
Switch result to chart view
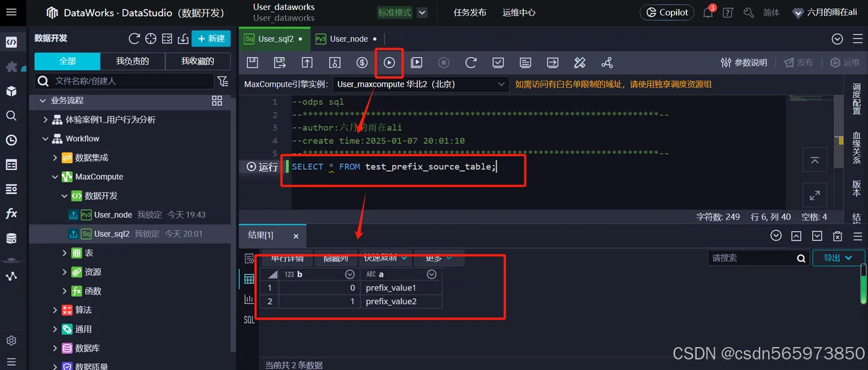point(249,299)
